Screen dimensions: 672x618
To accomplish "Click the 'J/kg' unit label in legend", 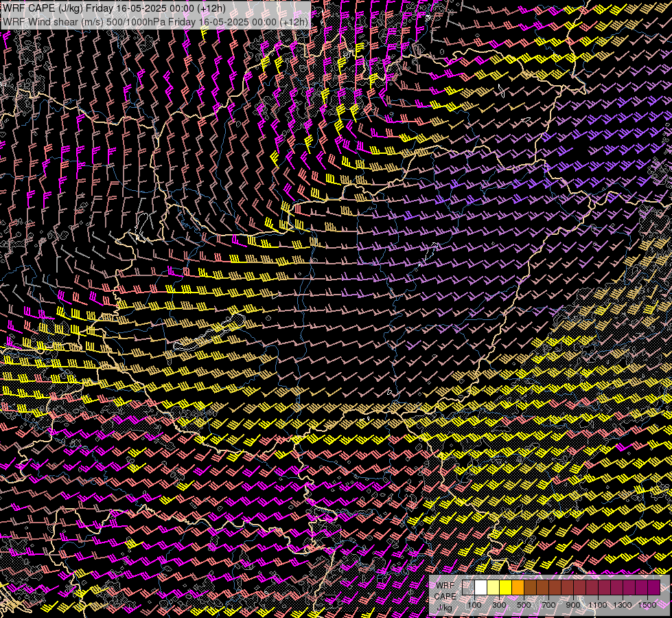I will coord(444,608).
